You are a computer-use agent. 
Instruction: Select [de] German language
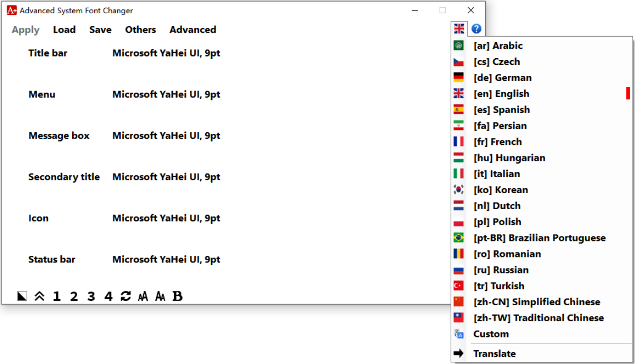[502, 77]
